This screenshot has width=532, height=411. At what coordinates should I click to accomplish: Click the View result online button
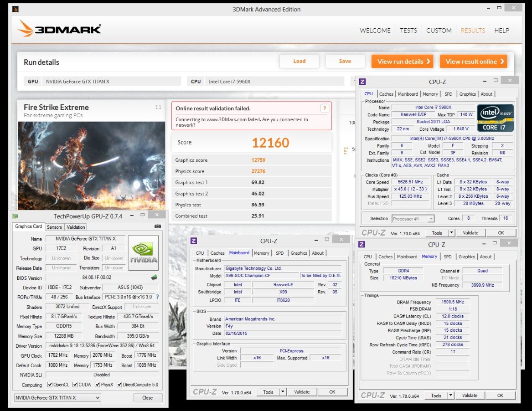point(474,62)
